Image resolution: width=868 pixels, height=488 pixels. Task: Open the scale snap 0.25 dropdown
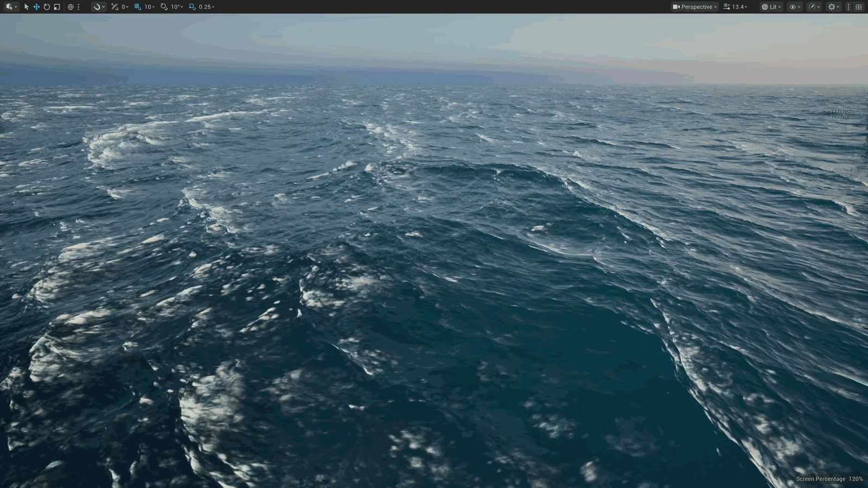point(207,7)
